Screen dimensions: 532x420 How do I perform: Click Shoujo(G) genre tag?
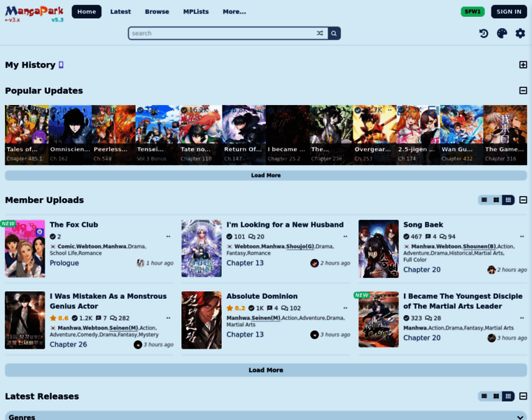point(300,246)
